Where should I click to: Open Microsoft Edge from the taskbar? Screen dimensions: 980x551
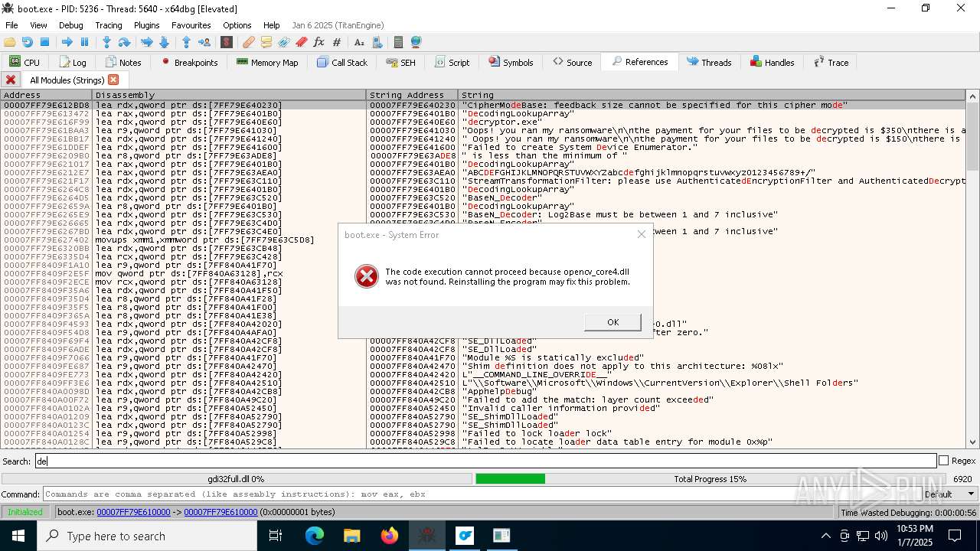pyautogui.click(x=315, y=536)
